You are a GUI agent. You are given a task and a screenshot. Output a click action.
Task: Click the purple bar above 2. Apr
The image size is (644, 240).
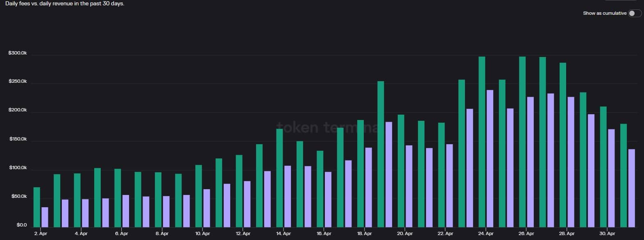pyautogui.click(x=45, y=217)
